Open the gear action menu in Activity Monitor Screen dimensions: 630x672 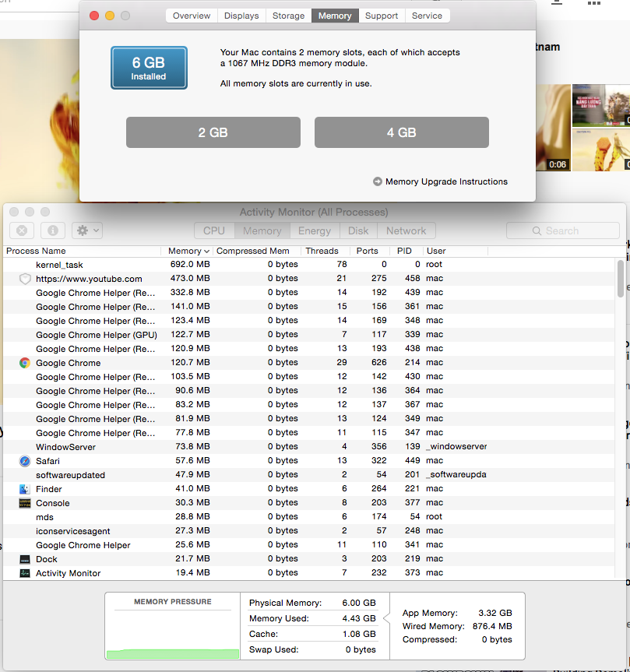click(x=87, y=230)
